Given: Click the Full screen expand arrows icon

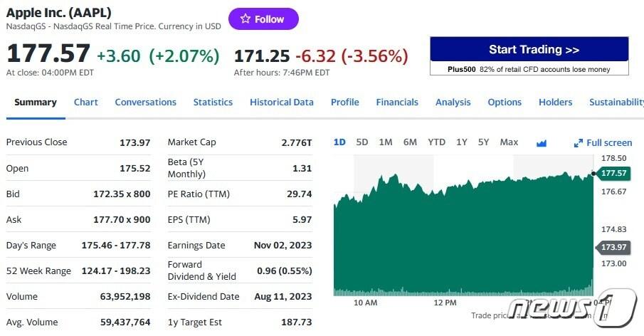Looking at the screenshot, I should point(578,143).
